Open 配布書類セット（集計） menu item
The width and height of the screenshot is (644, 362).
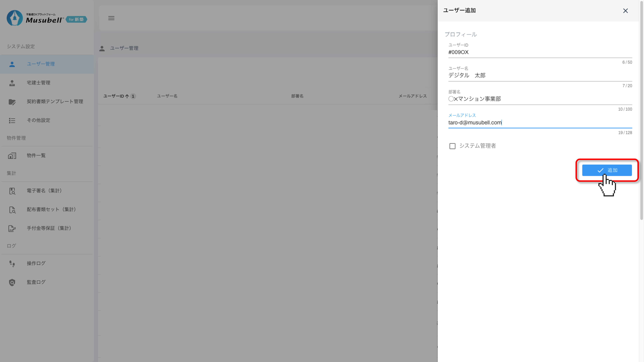pos(51,209)
